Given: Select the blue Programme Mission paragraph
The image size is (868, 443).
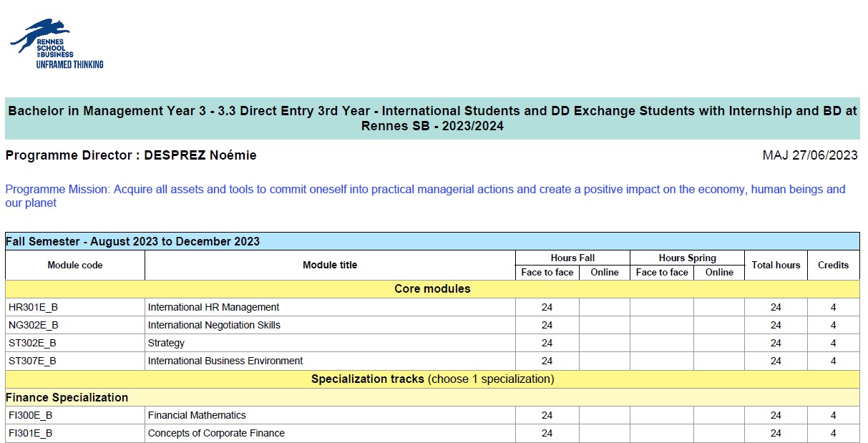Looking at the screenshot, I should [x=425, y=196].
